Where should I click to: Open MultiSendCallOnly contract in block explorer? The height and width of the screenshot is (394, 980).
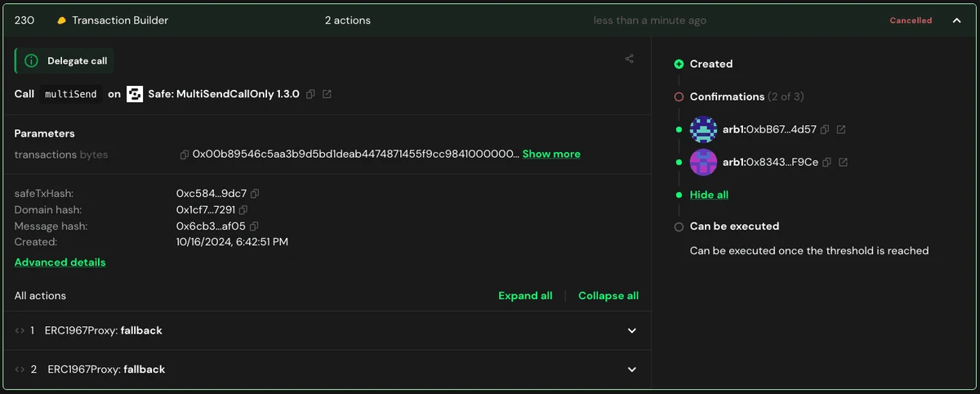point(327,94)
